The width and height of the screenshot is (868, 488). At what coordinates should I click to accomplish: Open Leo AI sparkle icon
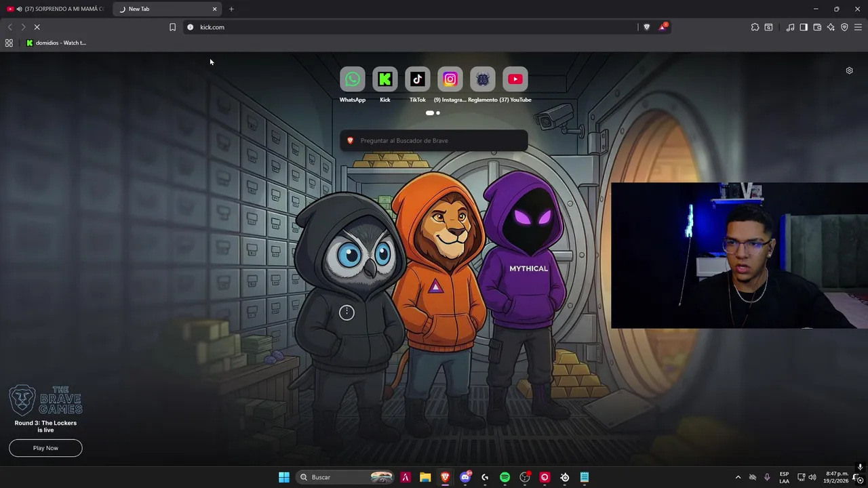(831, 27)
